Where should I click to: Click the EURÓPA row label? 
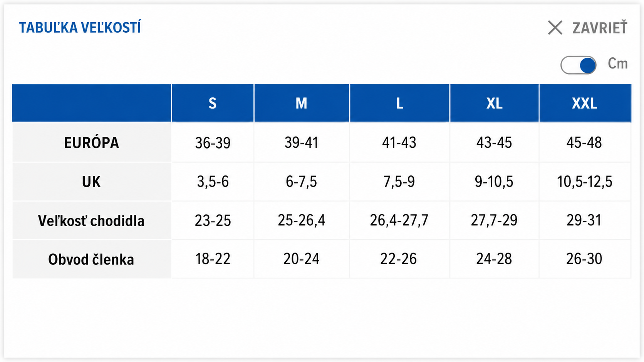pyautogui.click(x=92, y=143)
